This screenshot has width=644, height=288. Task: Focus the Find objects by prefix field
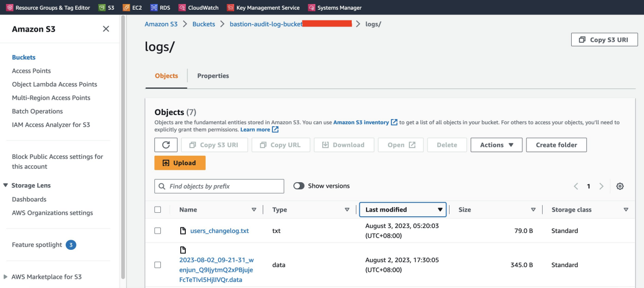pyautogui.click(x=219, y=186)
